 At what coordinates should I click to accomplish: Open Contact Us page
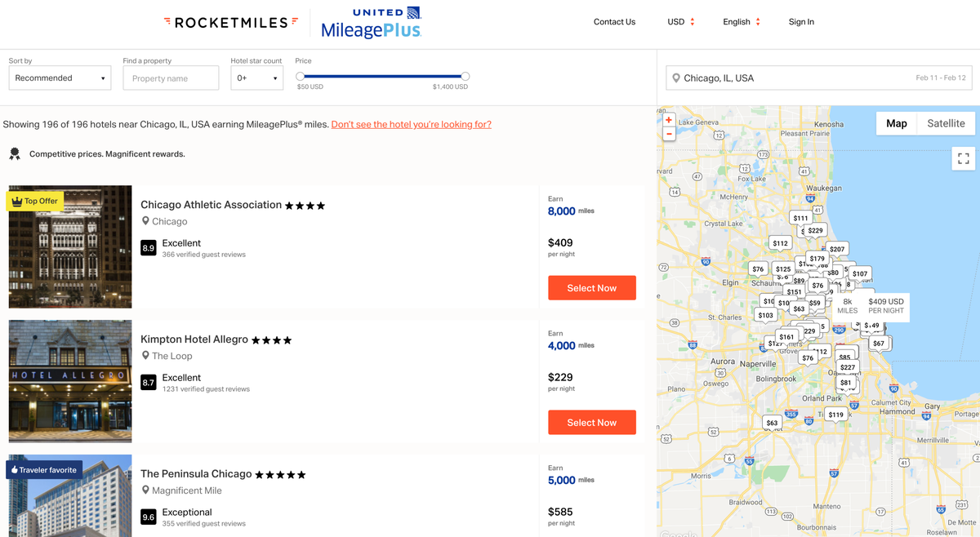click(x=614, y=22)
